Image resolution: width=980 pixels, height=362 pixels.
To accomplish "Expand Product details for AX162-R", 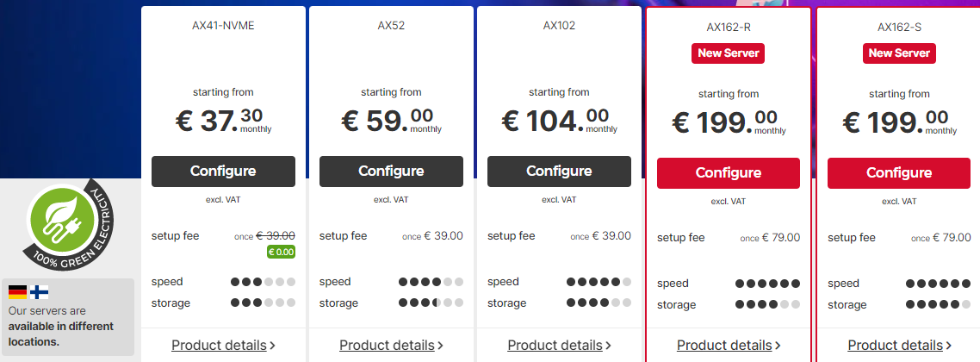I will tap(729, 345).
